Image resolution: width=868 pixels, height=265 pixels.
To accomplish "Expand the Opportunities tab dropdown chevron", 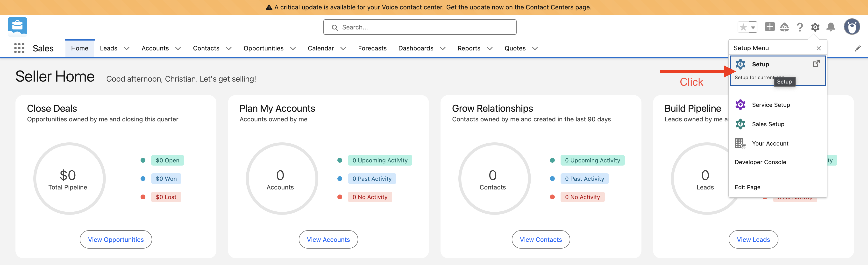I will point(293,49).
